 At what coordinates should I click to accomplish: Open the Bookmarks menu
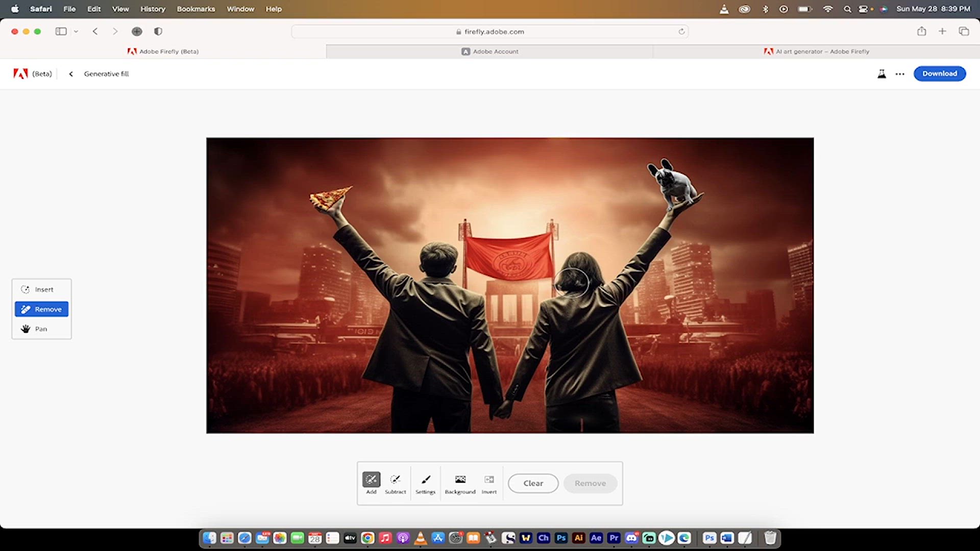coord(195,9)
